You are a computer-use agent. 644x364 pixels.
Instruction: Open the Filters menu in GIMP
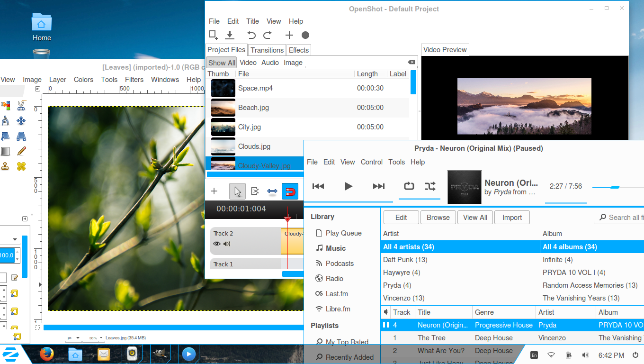[x=134, y=80]
